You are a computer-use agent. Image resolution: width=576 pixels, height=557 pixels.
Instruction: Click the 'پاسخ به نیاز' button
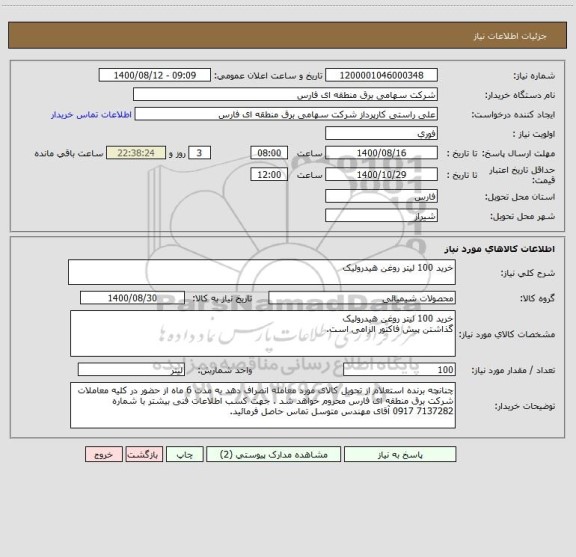[x=400, y=454]
